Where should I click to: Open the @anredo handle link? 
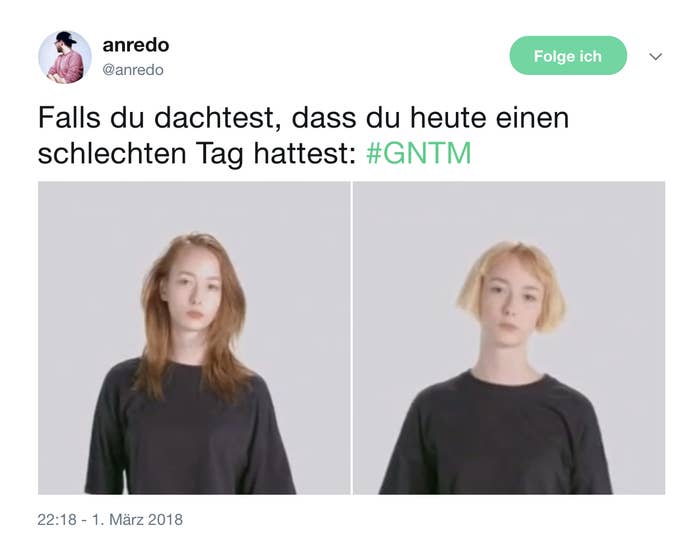133,70
